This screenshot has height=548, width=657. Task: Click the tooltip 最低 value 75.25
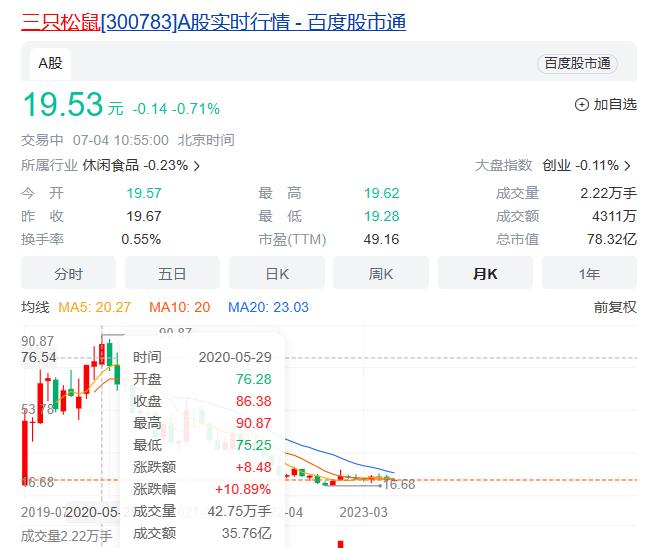tap(253, 445)
